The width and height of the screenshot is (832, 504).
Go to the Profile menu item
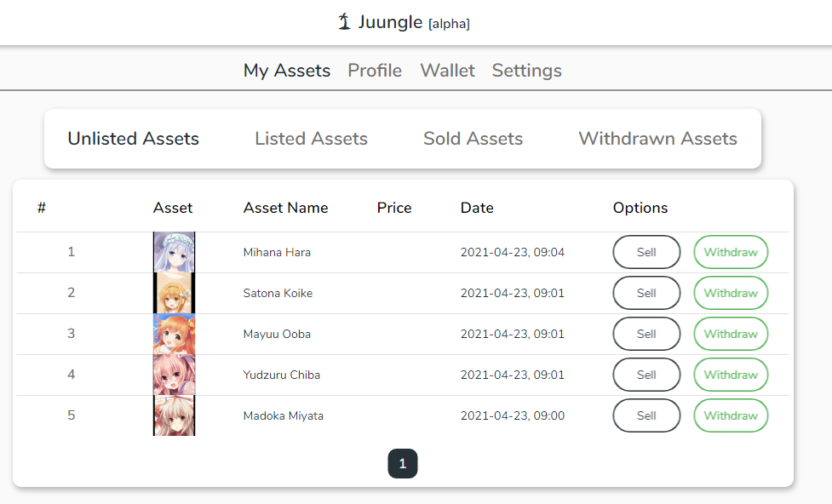click(x=375, y=71)
